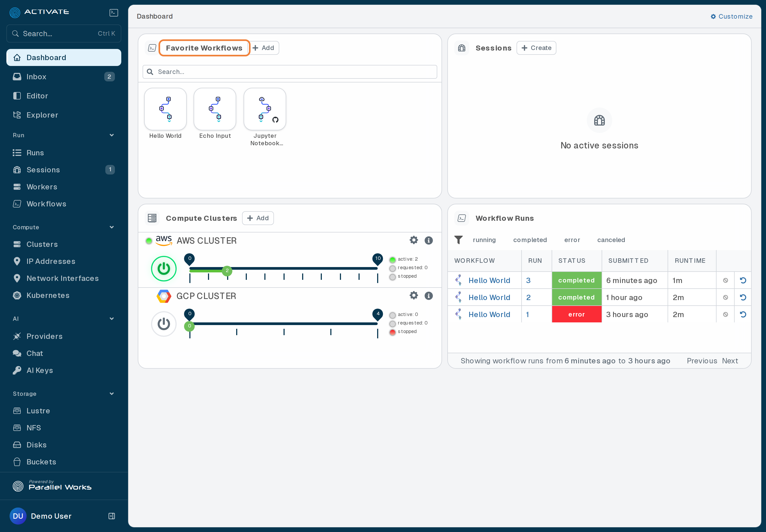The width and height of the screenshot is (766, 532).
Task: Toggle the error status filter
Action: (x=572, y=240)
